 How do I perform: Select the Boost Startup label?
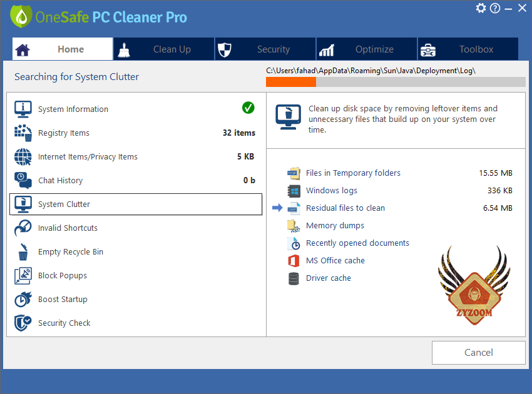pos(63,299)
